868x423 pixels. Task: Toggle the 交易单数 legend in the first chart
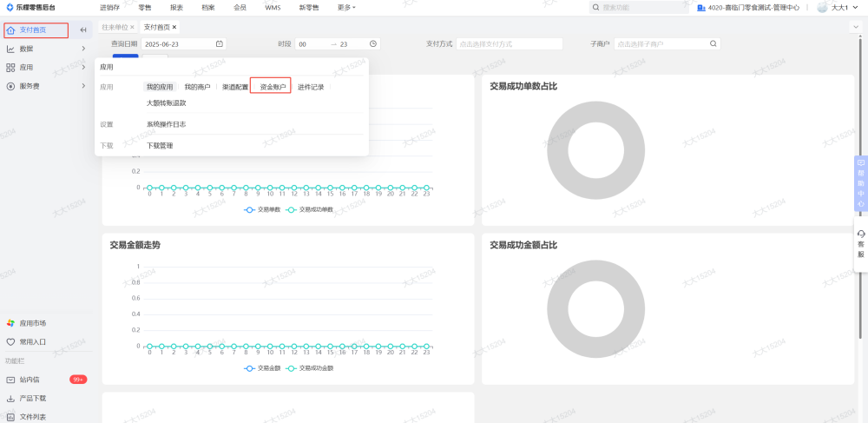pos(262,210)
